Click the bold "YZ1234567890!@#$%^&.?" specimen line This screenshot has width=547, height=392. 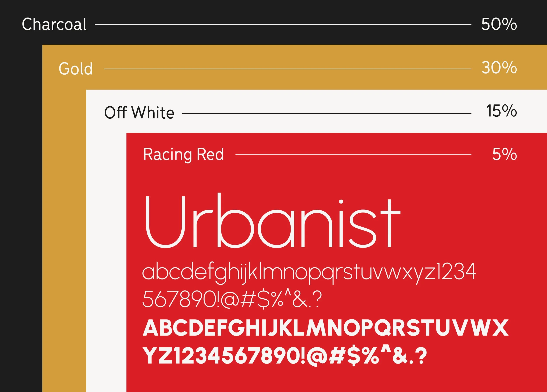(285, 356)
